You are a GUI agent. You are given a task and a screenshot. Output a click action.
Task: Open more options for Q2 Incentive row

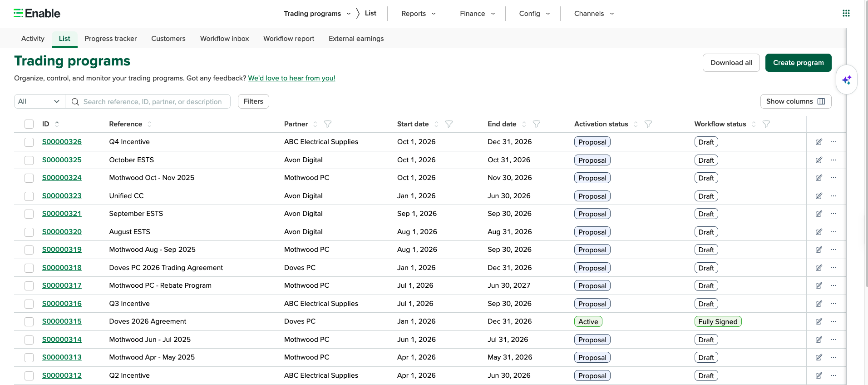point(833,375)
